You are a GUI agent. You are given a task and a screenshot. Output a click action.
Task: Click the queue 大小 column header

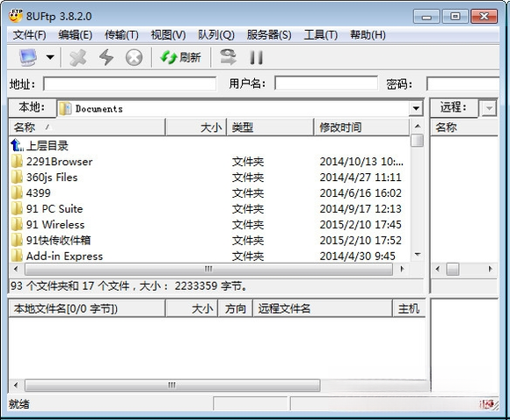point(192,308)
